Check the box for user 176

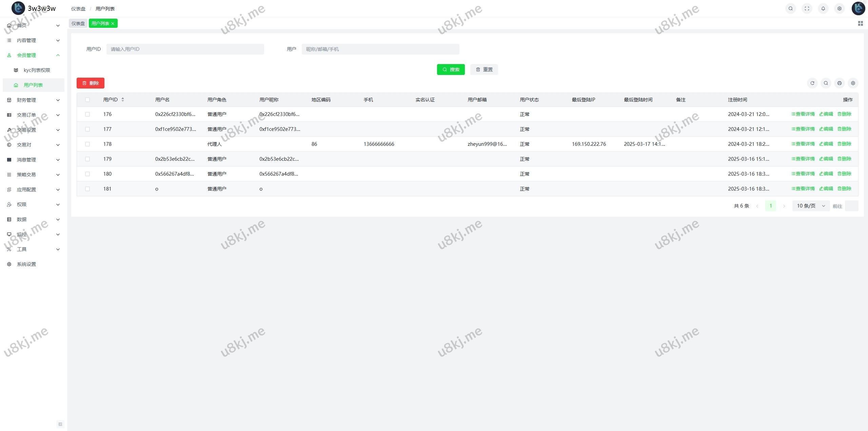[x=87, y=114]
